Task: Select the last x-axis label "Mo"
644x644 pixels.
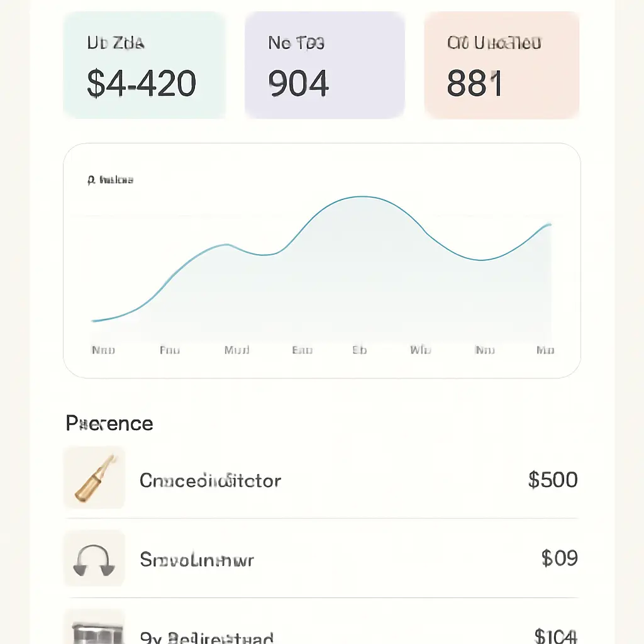Action: point(545,350)
